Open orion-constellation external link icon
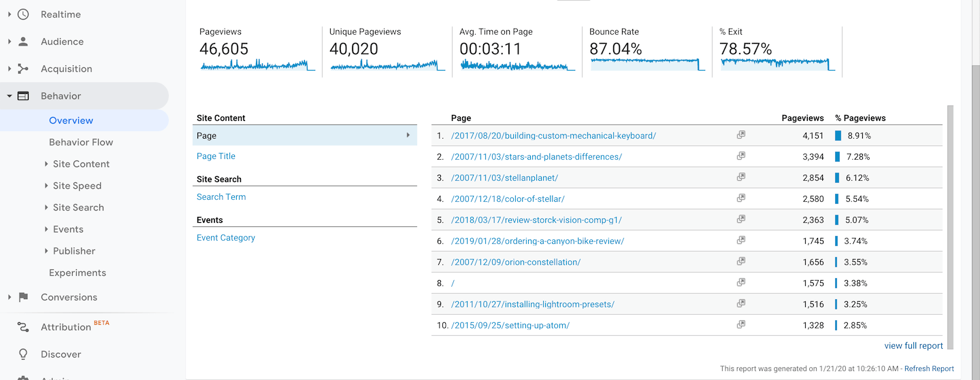 coord(740,262)
